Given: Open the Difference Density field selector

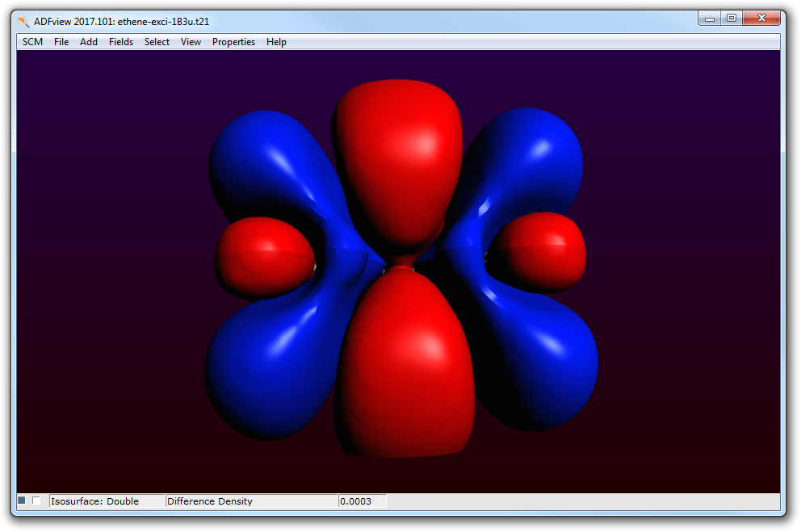Looking at the screenshot, I should (251, 501).
